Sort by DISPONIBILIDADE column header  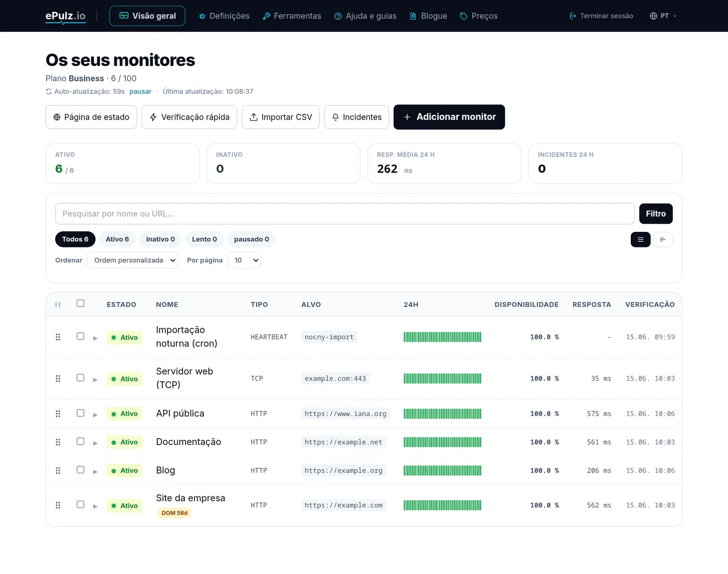[526, 305]
